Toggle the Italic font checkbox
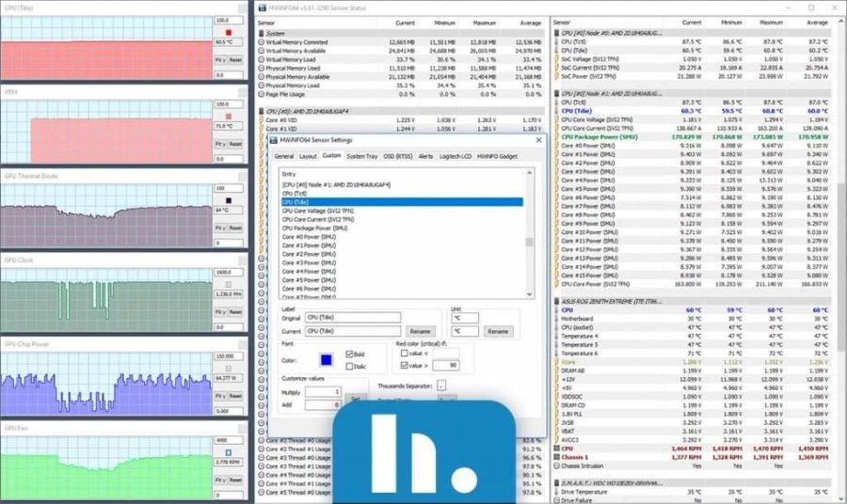 tap(349, 367)
